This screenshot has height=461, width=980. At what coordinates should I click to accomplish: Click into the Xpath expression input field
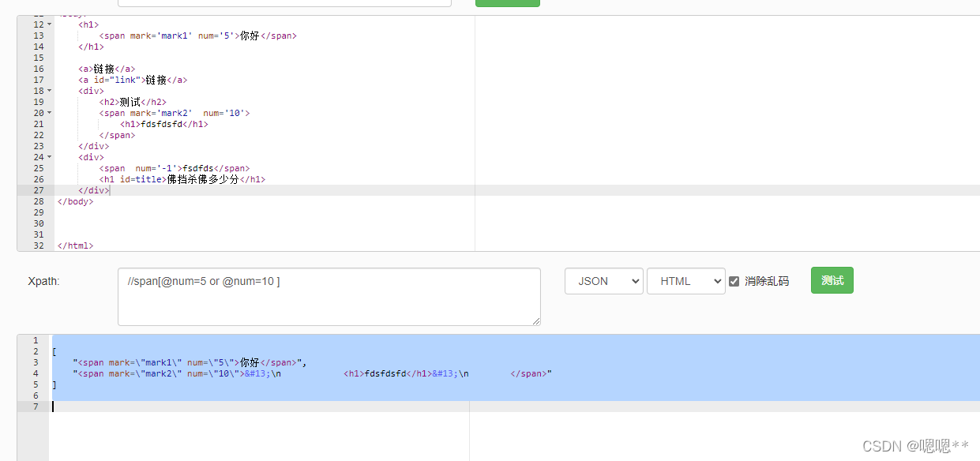(x=329, y=297)
